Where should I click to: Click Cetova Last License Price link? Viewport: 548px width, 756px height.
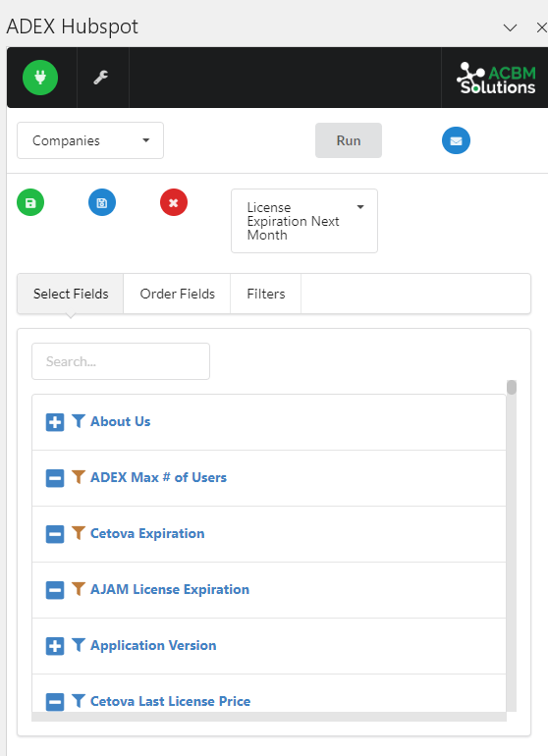pyautogui.click(x=170, y=701)
